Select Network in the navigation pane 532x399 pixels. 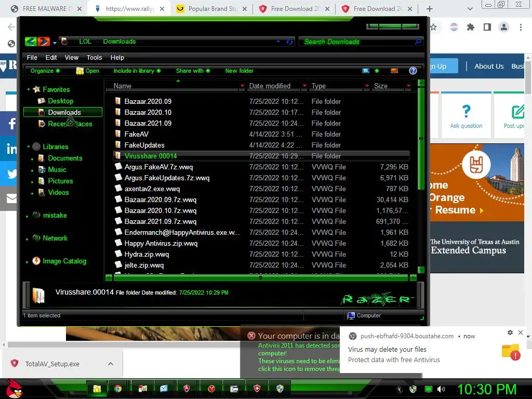(x=55, y=238)
